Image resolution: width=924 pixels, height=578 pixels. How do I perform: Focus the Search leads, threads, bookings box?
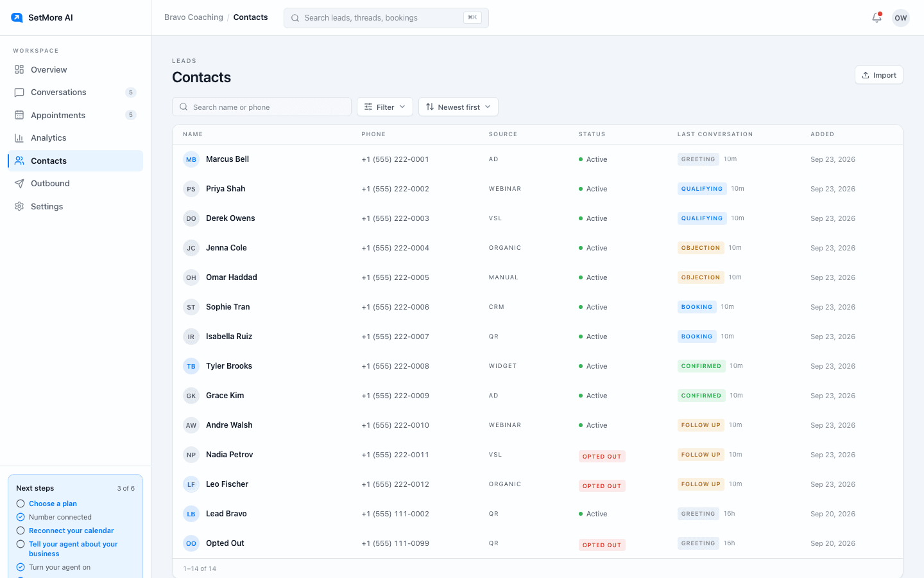[386, 18]
